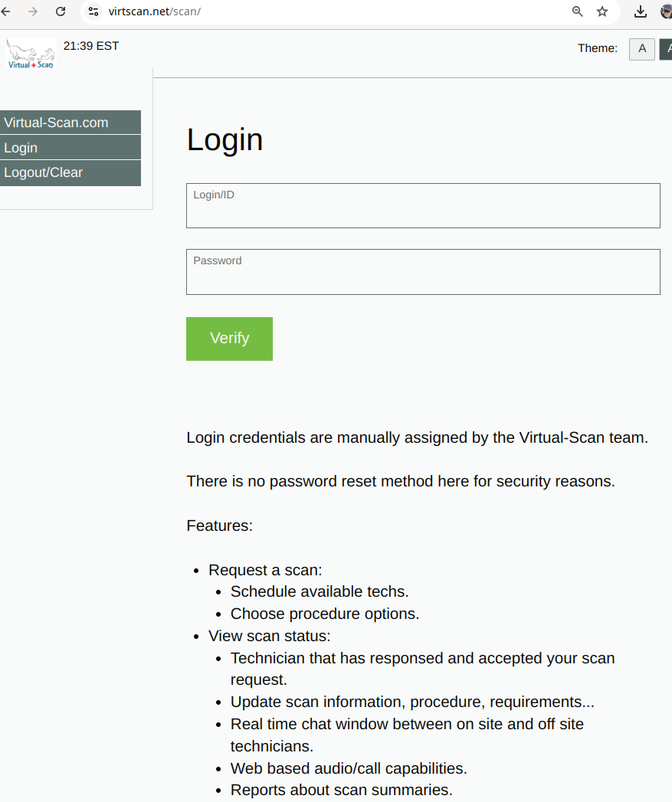The height and width of the screenshot is (802, 672).
Task: Click the Virtual Scan logo
Action: click(x=31, y=54)
